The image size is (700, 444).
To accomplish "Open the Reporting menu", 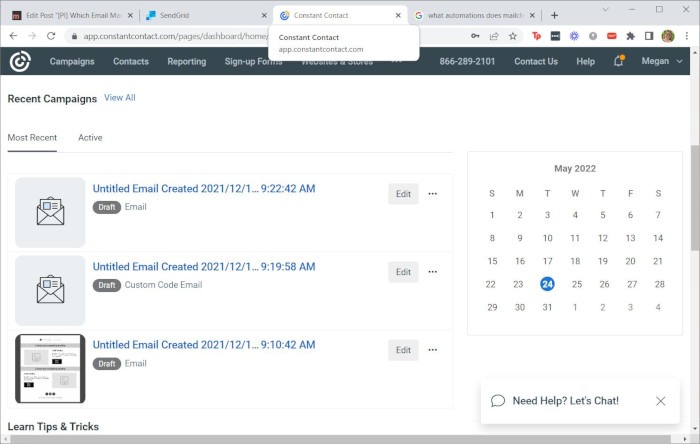I will click(187, 61).
